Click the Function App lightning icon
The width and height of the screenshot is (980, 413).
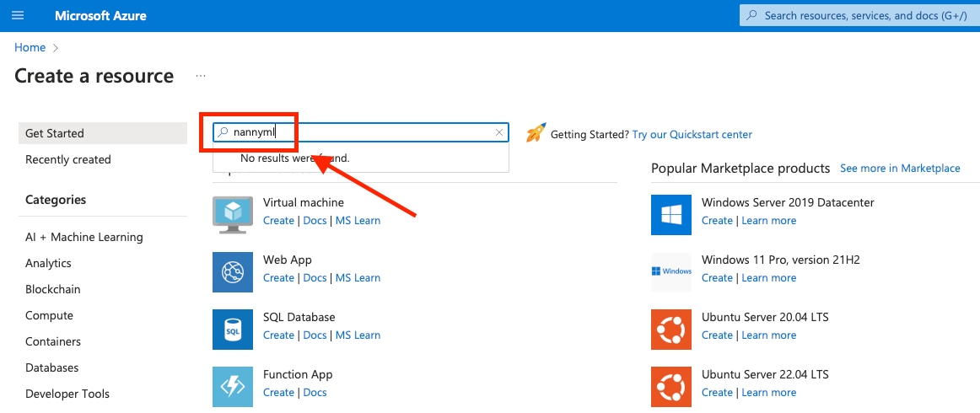[x=233, y=386]
